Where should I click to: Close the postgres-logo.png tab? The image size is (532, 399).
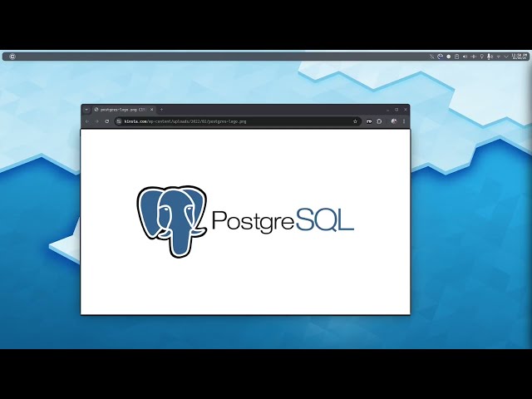click(151, 110)
